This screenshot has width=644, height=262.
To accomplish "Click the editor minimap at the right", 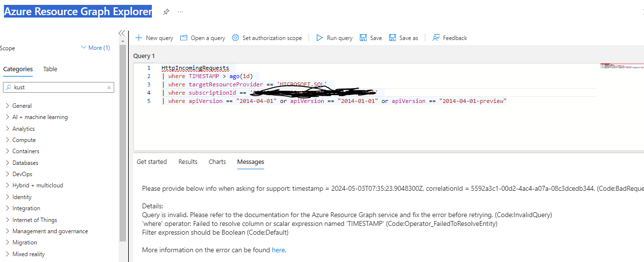I will pyautogui.click(x=622, y=66).
